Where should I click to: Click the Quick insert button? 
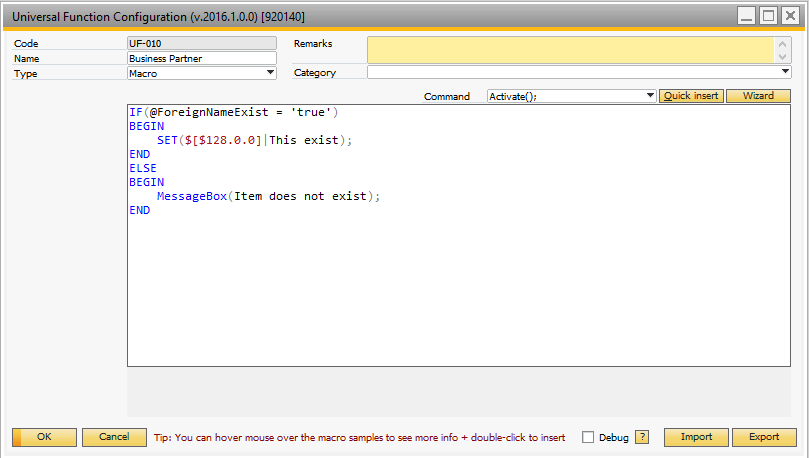691,96
